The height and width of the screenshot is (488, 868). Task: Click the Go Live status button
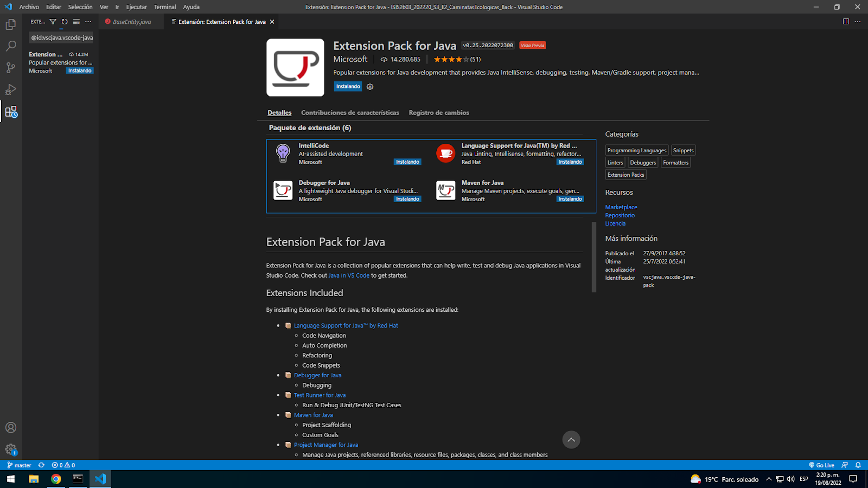(x=821, y=465)
